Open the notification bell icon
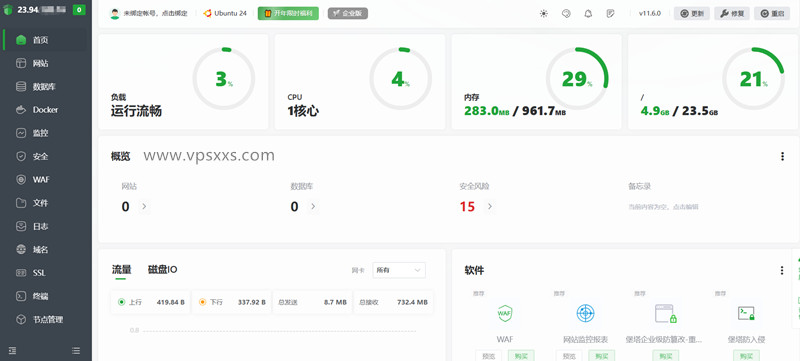This screenshot has width=800, height=361. pyautogui.click(x=588, y=14)
